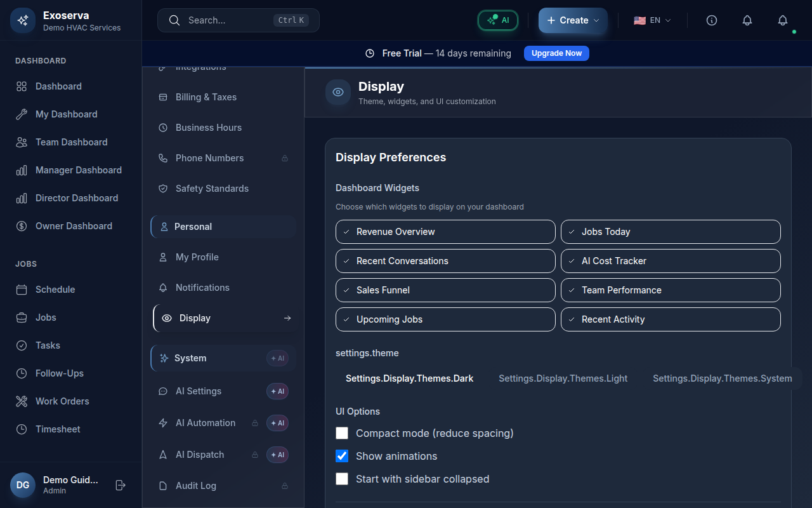
Task: Open the info help icon in header
Action: pos(712,20)
